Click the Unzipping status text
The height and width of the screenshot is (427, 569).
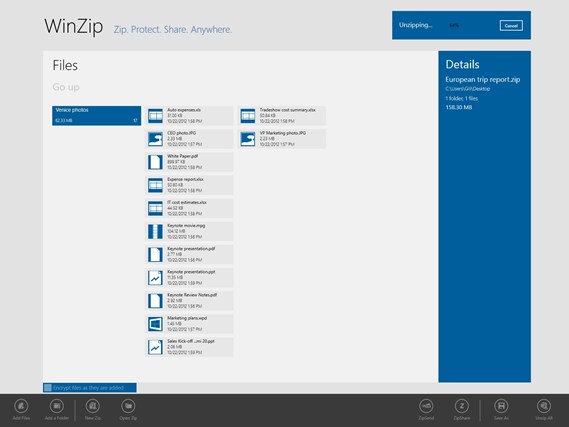click(416, 25)
